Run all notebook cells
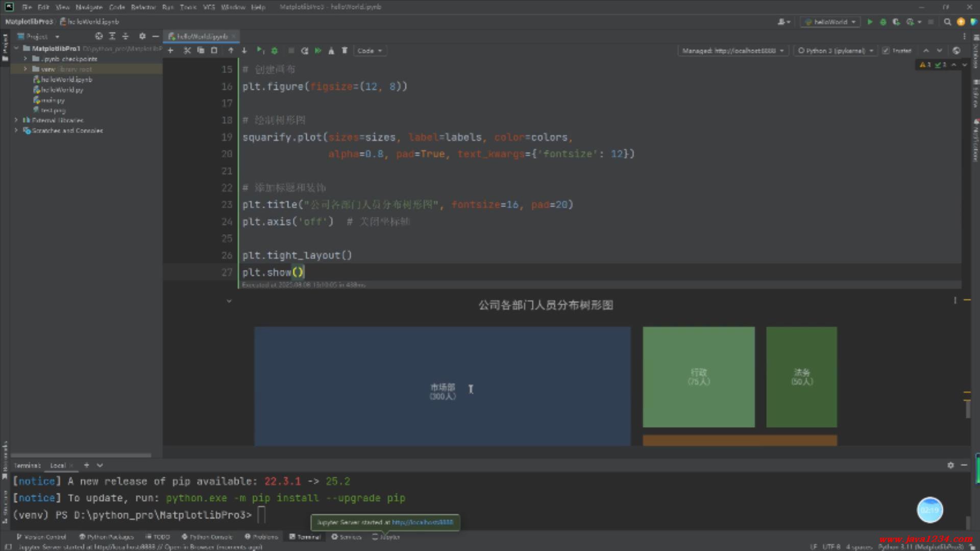Screen dimensions: 980x551 [x=318, y=51]
